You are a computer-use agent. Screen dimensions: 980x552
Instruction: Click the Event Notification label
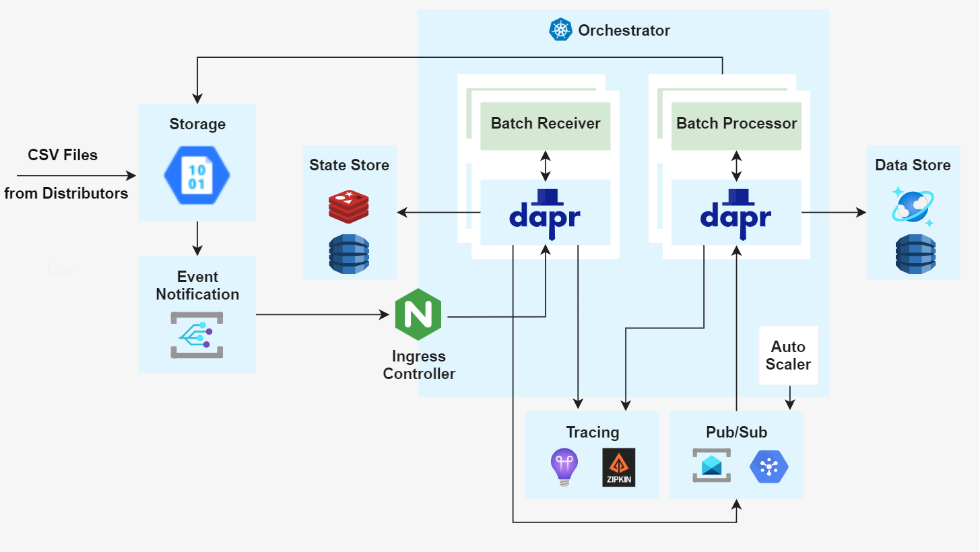197,285
